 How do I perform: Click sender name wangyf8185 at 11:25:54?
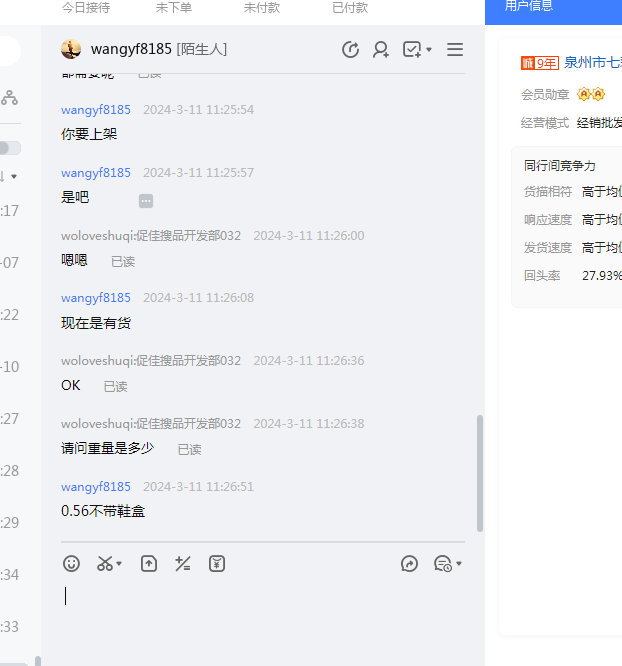click(96, 110)
